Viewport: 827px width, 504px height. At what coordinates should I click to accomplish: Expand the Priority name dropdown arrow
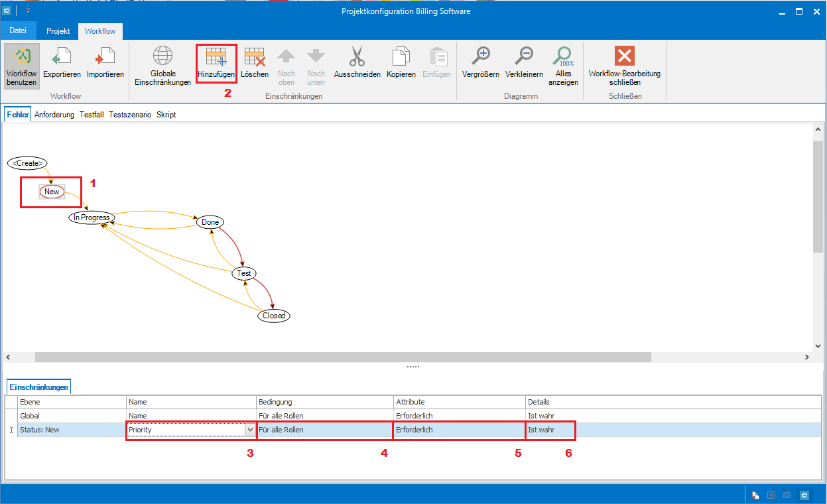pyautogui.click(x=250, y=430)
